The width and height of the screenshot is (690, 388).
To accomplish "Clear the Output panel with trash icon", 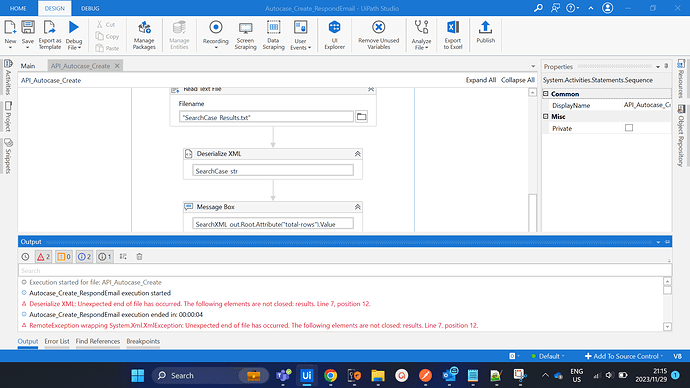I will pos(139,256).
